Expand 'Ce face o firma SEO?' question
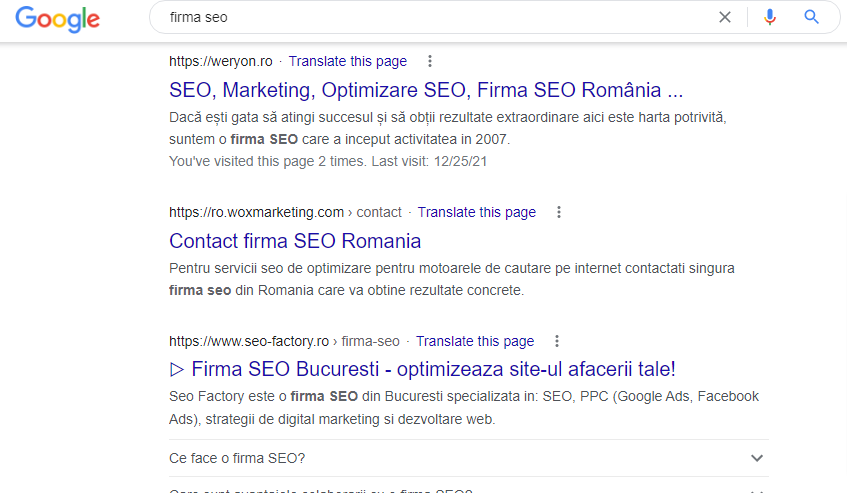 (x=238, y=458)
